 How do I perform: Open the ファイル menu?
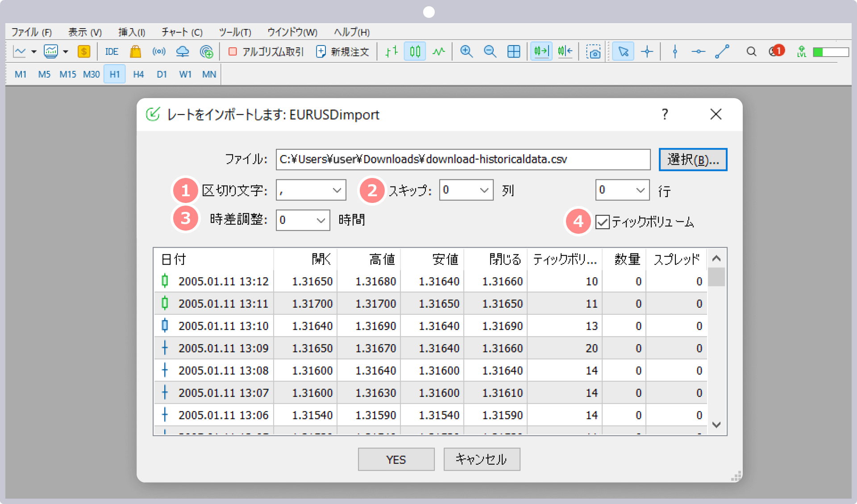pyautogui.click(x=31, y=32)
